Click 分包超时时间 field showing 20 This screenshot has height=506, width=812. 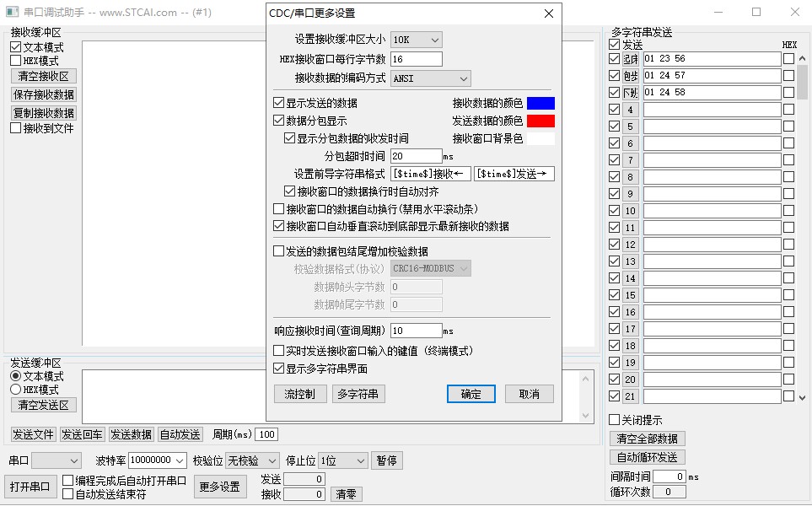point(417,156)
